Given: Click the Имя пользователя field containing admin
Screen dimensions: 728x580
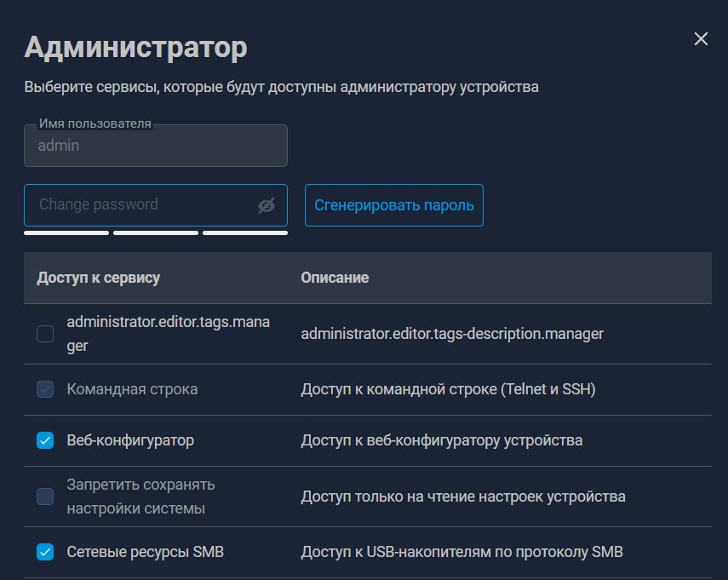Looking at the screenshot, I should [156, 146].
